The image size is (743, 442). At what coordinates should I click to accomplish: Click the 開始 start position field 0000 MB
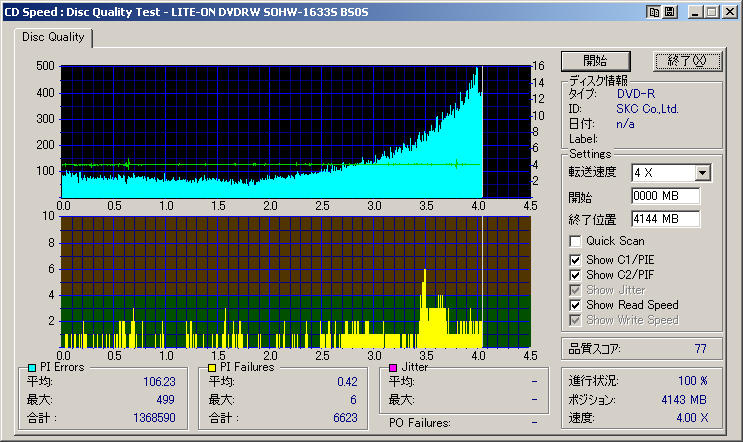(665, 196)
